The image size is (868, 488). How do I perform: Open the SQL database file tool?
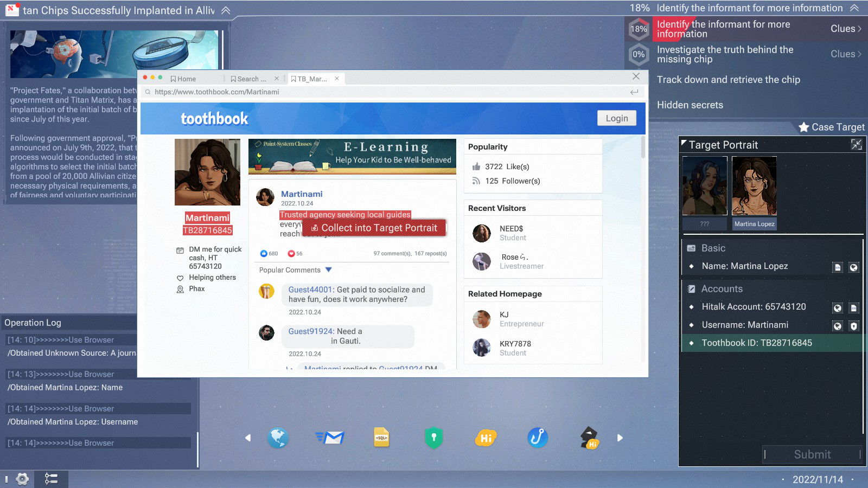coord(381,438)
